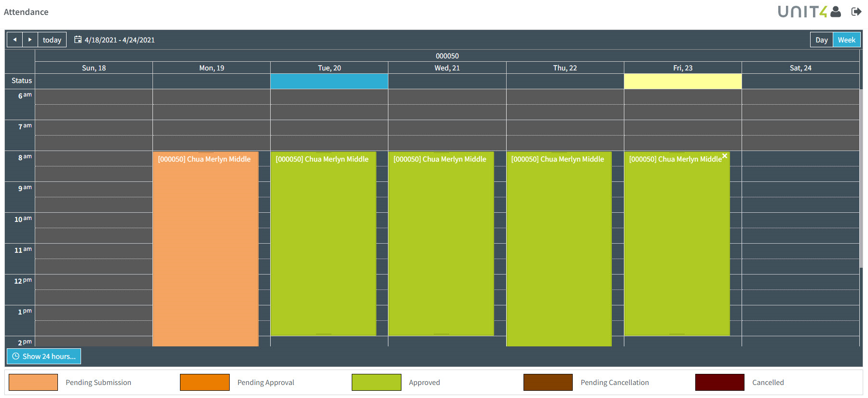Click Tuesday's blue status cell
Viewport: 868px width, 398px height.
coord(329,81)
